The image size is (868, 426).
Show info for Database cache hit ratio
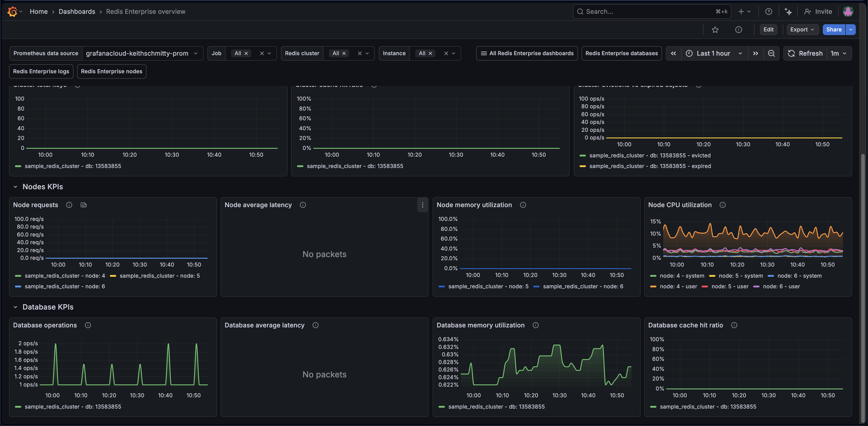[x=734, y=325]
